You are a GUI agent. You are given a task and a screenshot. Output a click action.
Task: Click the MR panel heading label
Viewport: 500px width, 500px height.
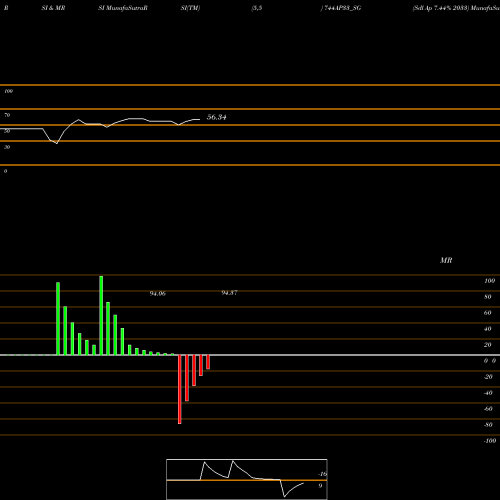click(446, 260)
